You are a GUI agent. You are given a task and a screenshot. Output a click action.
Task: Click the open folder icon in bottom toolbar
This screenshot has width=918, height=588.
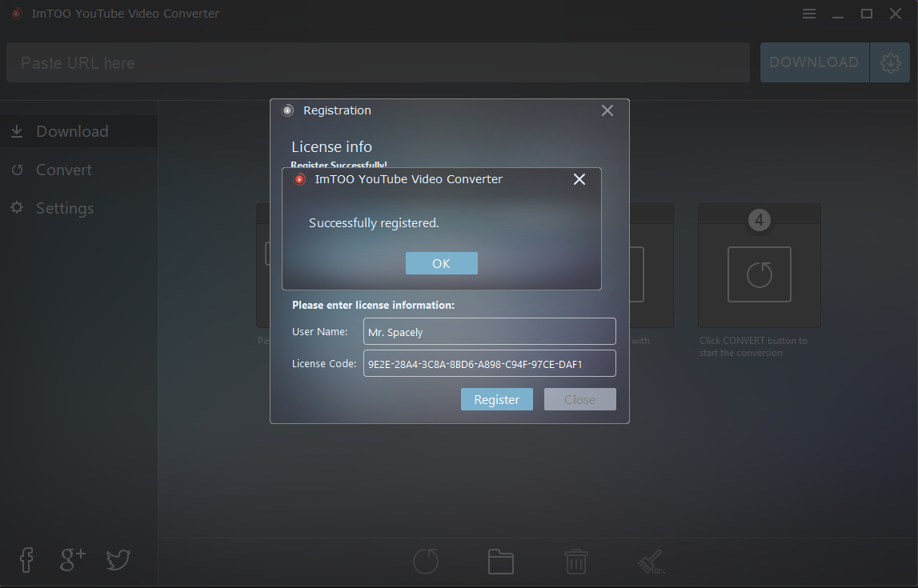pyautogui.click(x=500, y=562)
